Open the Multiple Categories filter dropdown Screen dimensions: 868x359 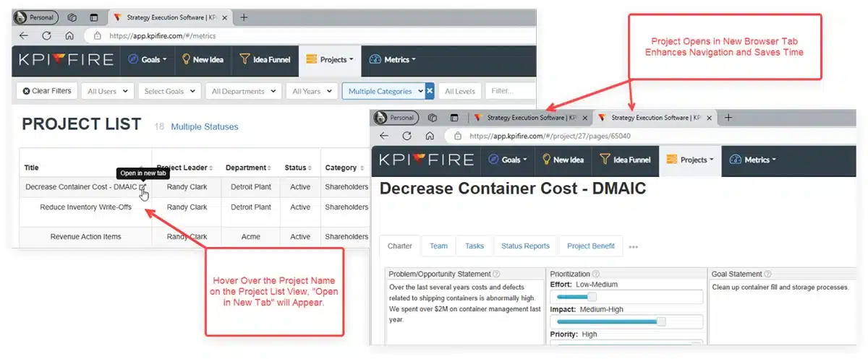pos(383,91)
